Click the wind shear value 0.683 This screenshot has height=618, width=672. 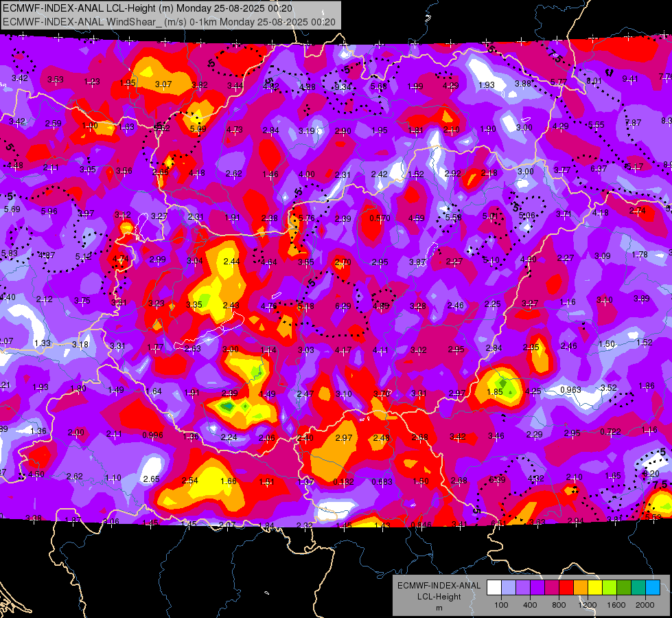pos(382,481)
